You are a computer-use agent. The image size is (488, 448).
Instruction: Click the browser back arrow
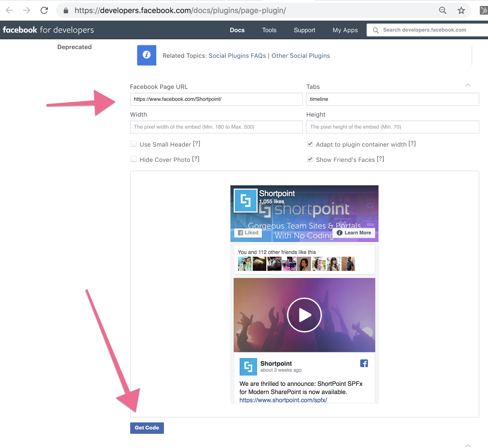tap(9, 10)
